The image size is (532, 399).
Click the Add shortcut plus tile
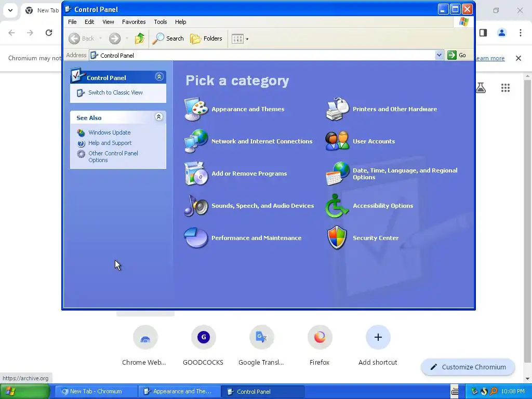point(378,345)
